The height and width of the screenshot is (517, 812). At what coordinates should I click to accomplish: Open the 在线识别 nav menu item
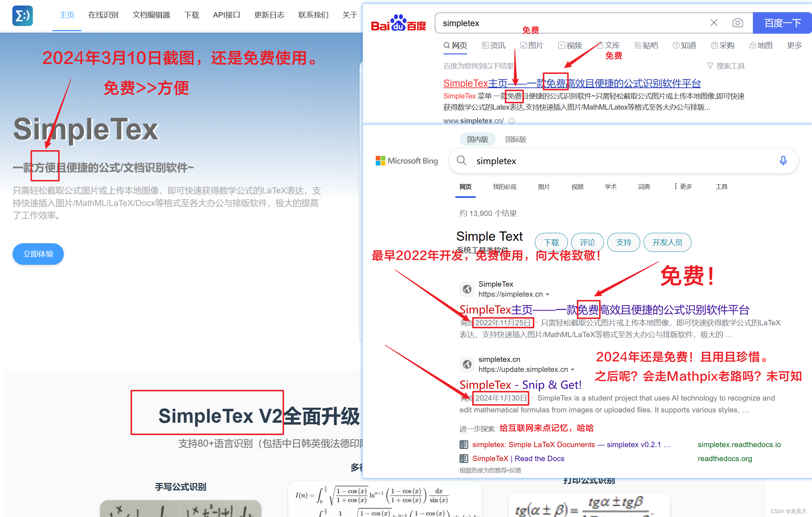pos(103,15)
